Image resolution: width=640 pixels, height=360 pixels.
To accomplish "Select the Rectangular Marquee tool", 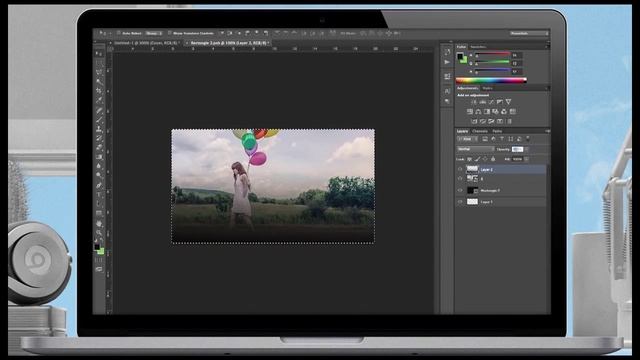I will click(99, 62).
